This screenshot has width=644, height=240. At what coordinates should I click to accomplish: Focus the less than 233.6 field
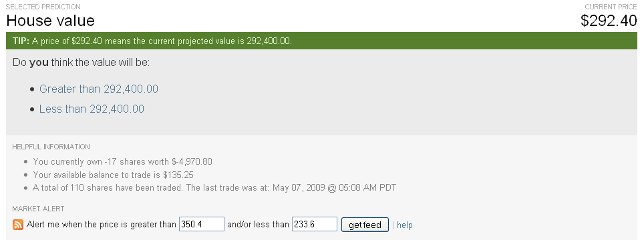pos(315,224)
